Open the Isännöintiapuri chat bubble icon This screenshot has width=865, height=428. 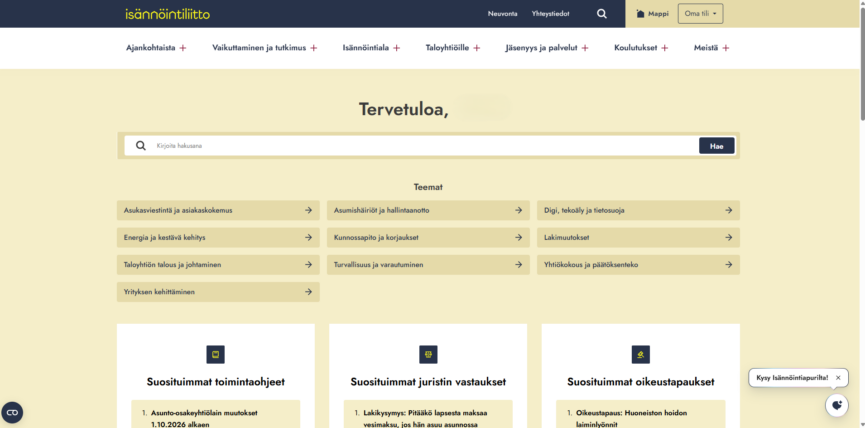point(837,405)
